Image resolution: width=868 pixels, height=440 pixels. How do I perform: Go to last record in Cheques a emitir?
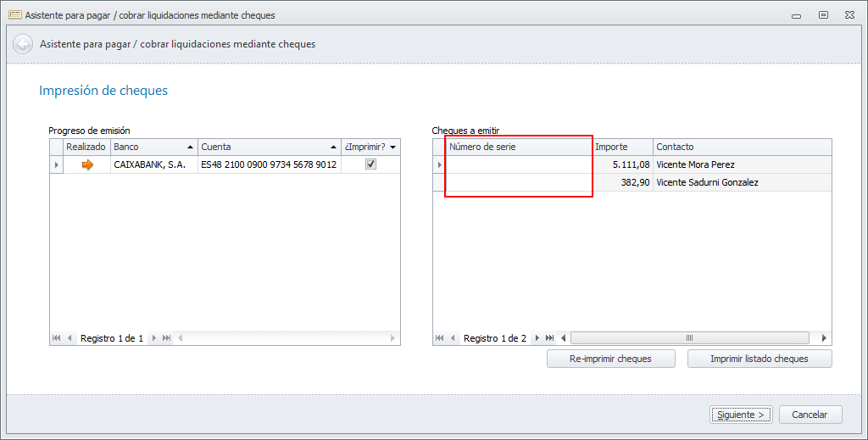tap(549, 337)
